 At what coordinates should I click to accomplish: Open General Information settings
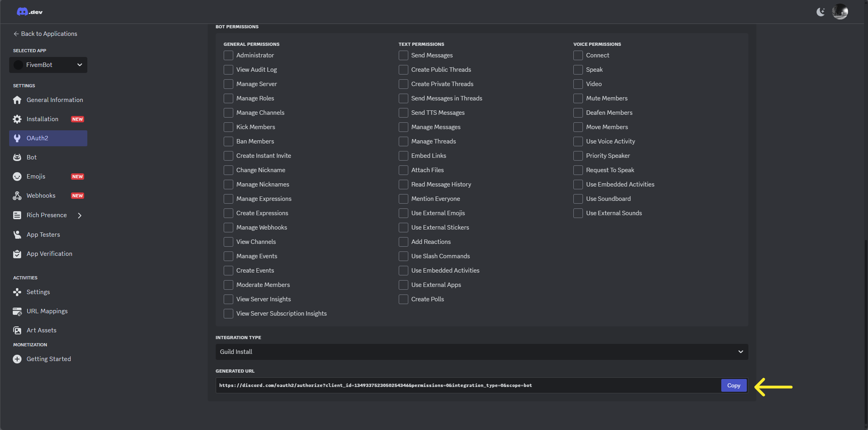click(x=55, y=100)
